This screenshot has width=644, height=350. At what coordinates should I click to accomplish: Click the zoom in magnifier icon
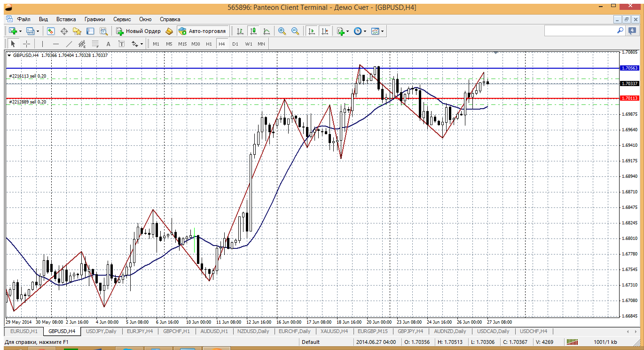282,31
